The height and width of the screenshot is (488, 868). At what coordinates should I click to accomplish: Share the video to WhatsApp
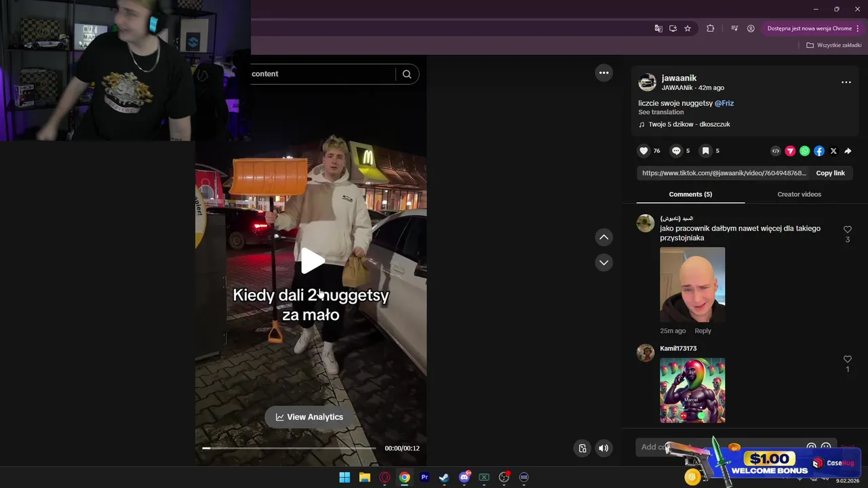pos(804,151)
